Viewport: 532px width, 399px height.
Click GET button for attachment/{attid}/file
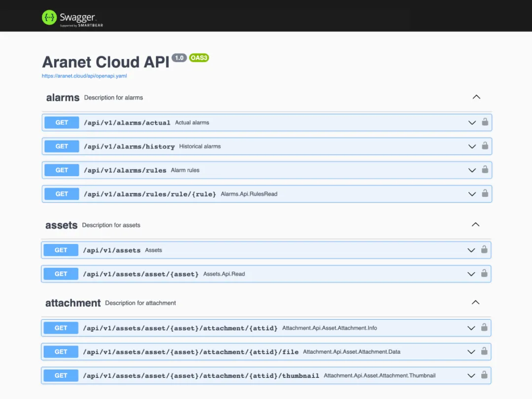coord(61,352)
